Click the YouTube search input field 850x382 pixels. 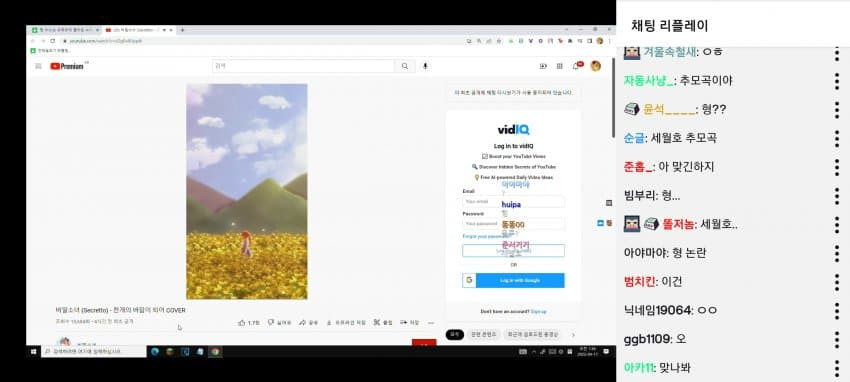tap(304, 66)
